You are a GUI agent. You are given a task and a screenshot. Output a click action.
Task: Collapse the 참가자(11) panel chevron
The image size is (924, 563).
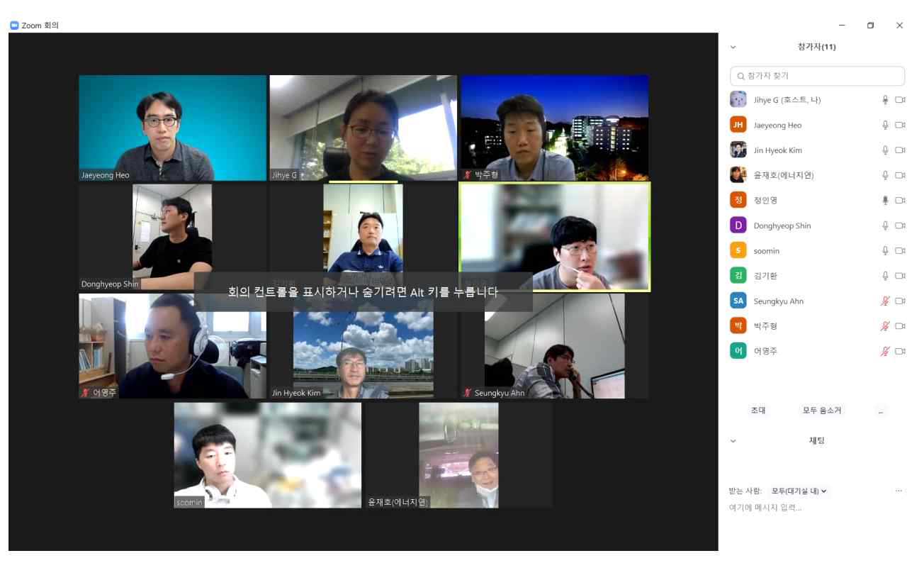(x=733, y=47)
